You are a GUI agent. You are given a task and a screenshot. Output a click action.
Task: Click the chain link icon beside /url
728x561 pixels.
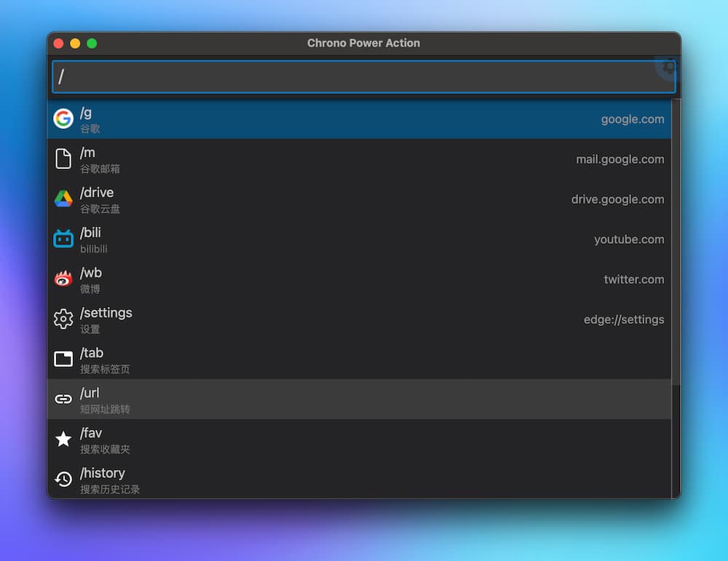click(63, 399)
